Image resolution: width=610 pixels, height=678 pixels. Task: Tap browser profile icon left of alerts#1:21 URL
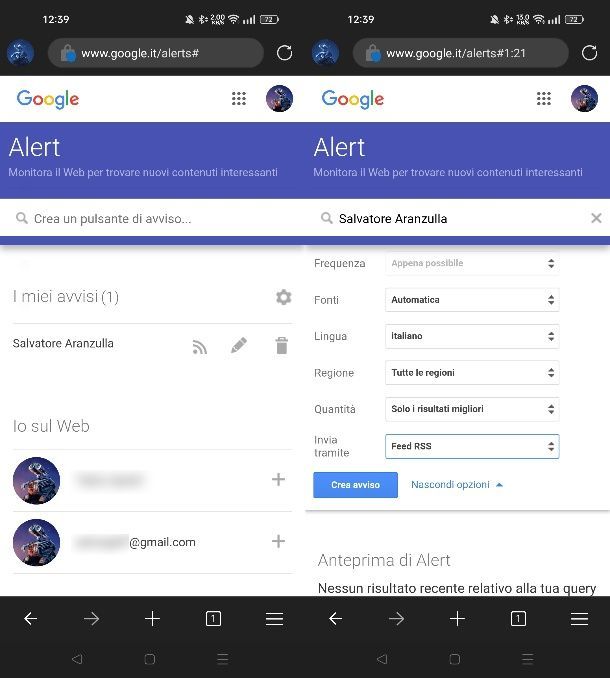click(x=325, y=53)
